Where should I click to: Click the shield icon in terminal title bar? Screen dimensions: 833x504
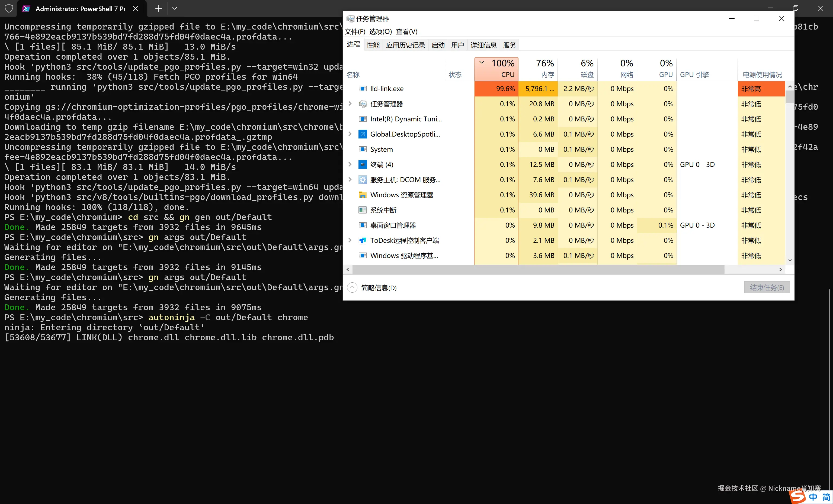9,8
